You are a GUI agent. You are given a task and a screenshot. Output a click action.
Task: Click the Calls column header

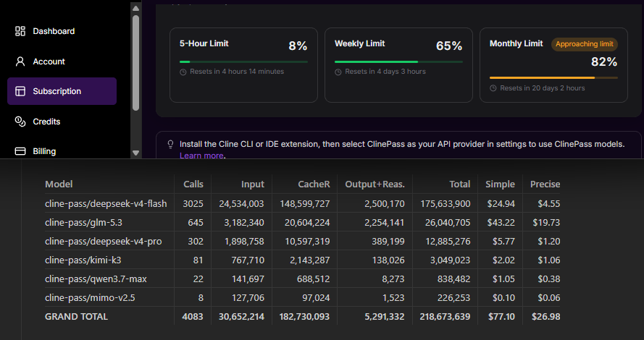tap(193, 184)
